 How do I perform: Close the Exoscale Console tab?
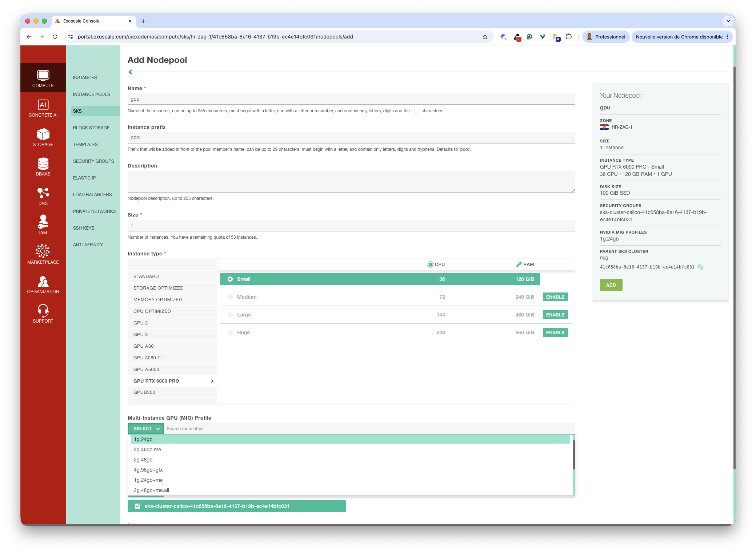tap(130, 21)
